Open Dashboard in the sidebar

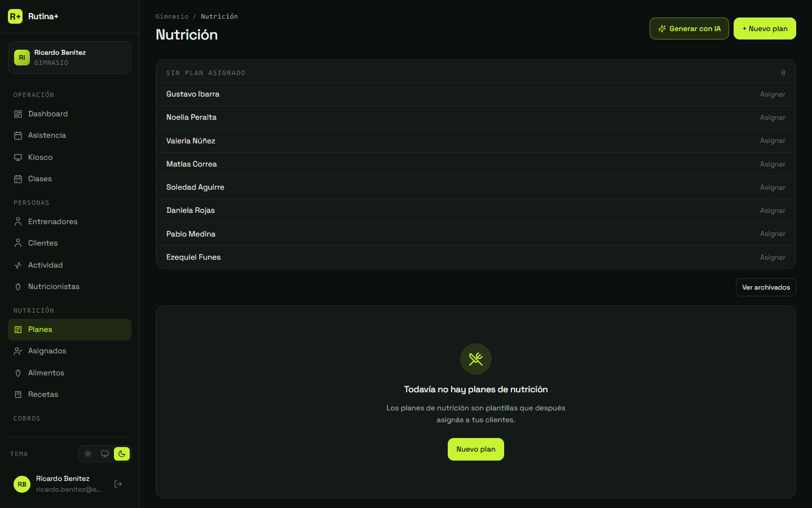point(69,114)
